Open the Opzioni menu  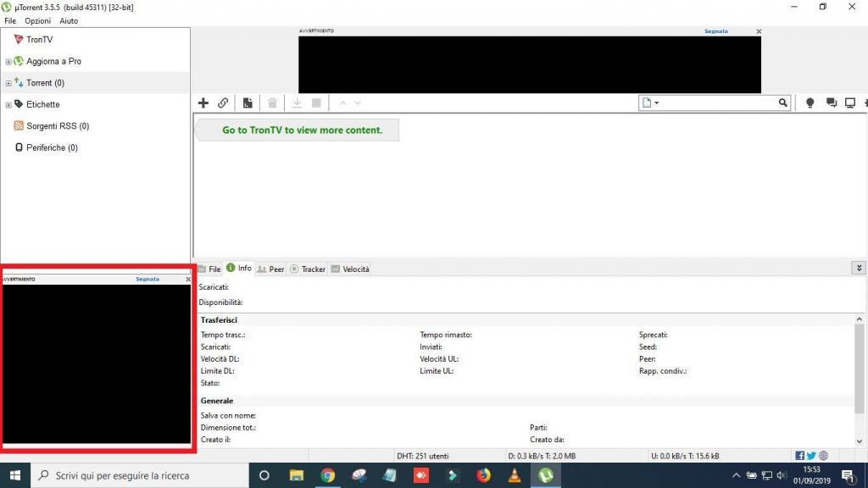(x=37, y=20)
